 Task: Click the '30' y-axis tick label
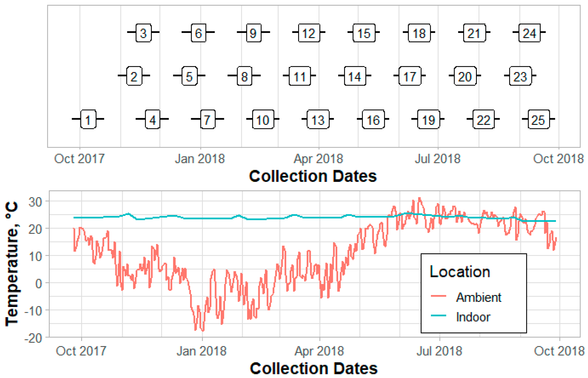click(35, 202)
